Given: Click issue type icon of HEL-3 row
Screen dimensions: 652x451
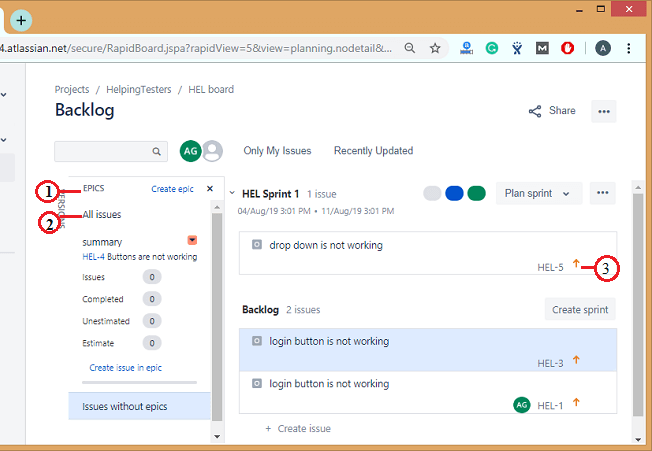Looking at the screenshot, I should [x=257, y=341].
